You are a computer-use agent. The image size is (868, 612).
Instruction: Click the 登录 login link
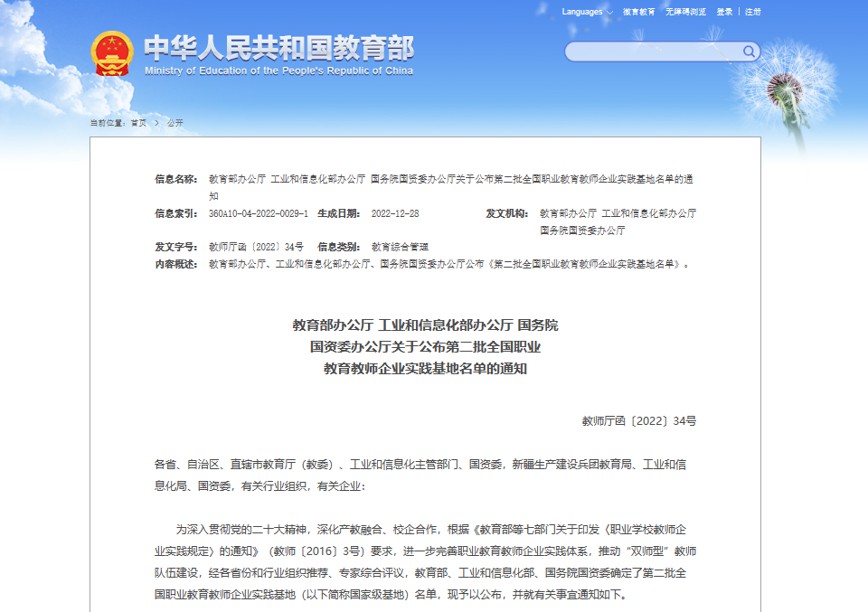point(724,12)
